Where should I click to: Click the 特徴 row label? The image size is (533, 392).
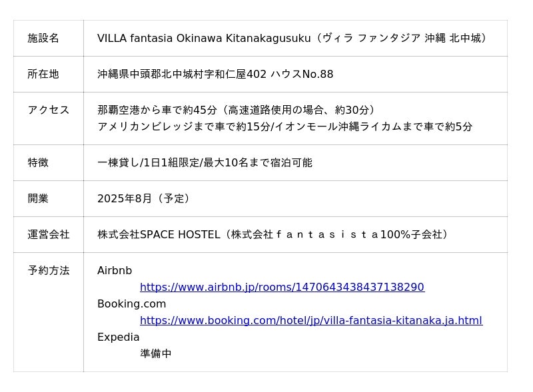[x=38, y=163]
